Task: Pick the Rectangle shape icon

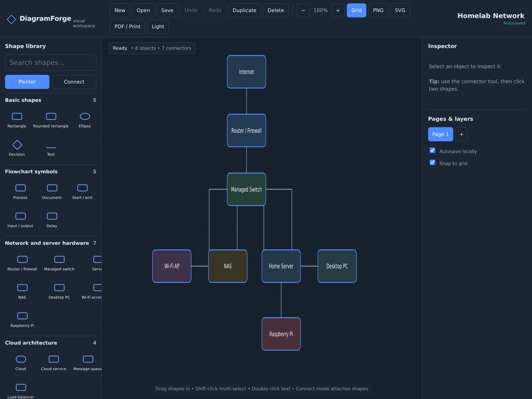Action: coord(17,116)
